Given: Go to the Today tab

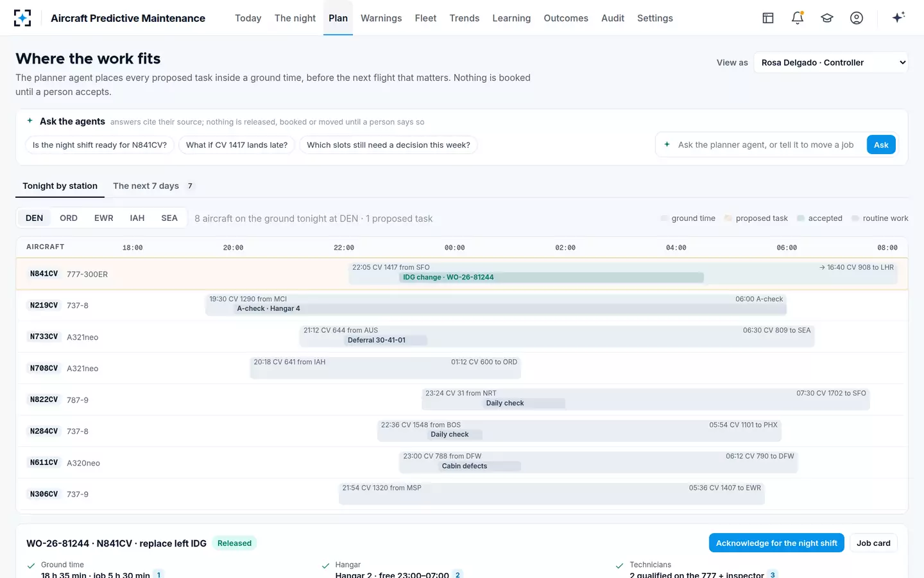Looking at the screenshot, I should coord(248,18).
